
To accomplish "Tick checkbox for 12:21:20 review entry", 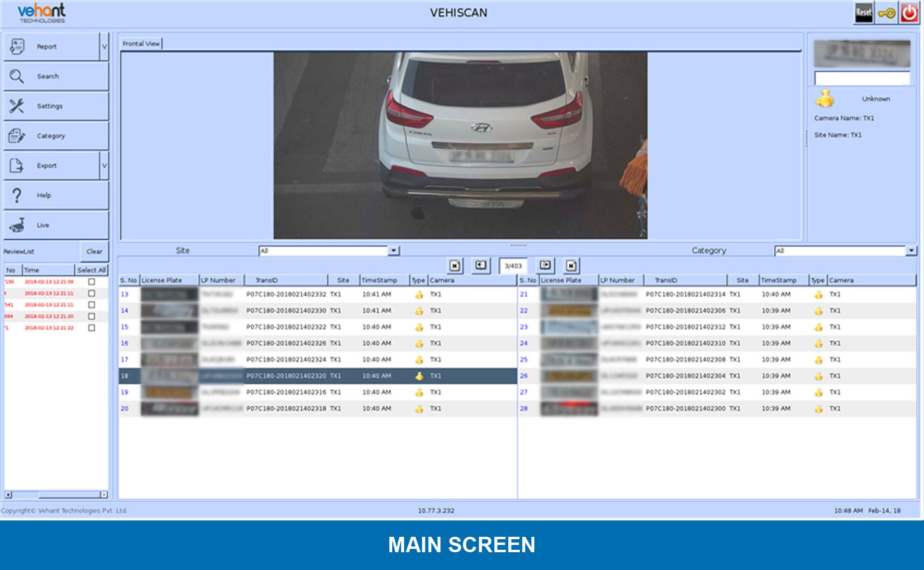I will tap(91, 316).
